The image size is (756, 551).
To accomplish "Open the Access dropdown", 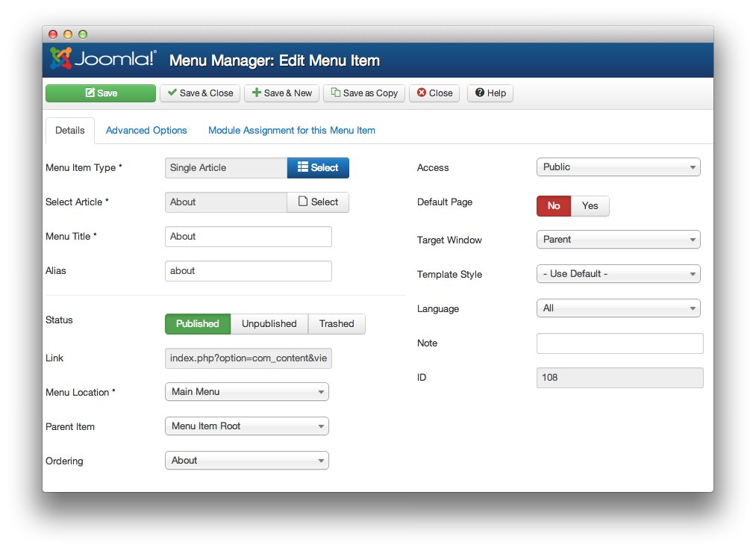I will coord(618,166).
